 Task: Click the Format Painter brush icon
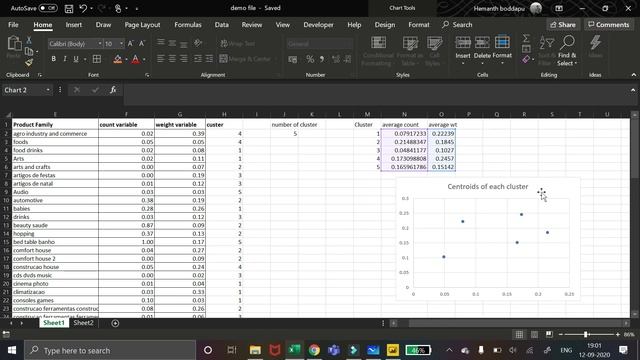click(x=29, y=62)
